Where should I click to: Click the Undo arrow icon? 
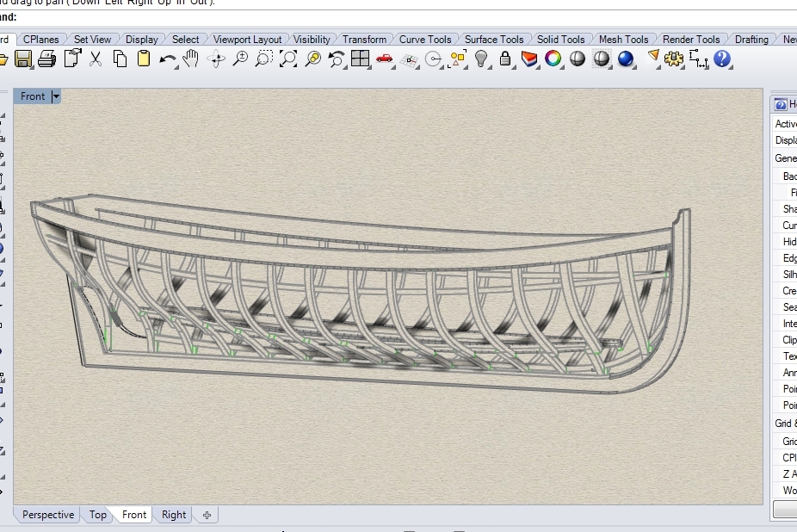click(x=167, y=59)
